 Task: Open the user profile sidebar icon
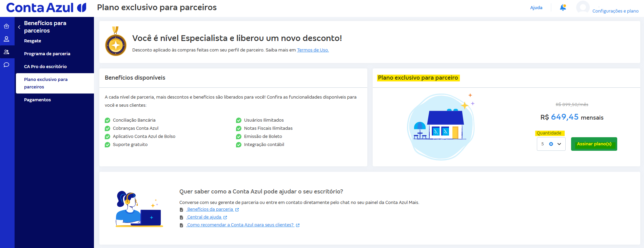6,39
